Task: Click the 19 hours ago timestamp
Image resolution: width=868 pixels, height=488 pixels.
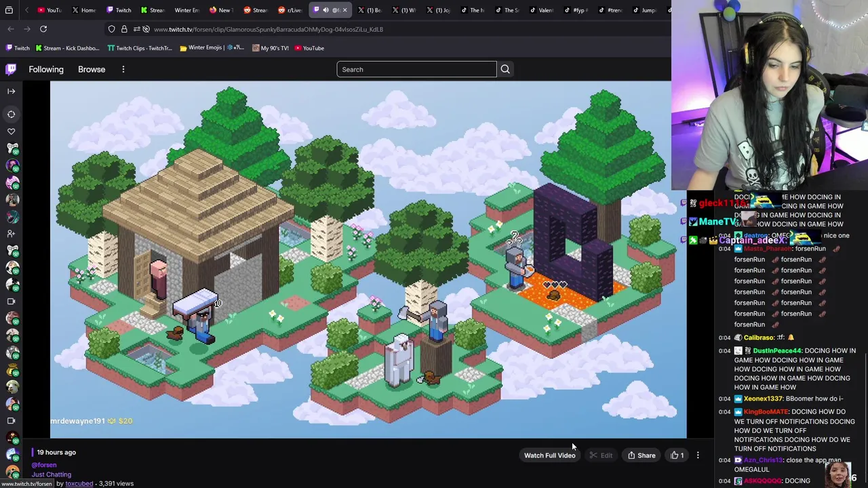Action: 56,452
